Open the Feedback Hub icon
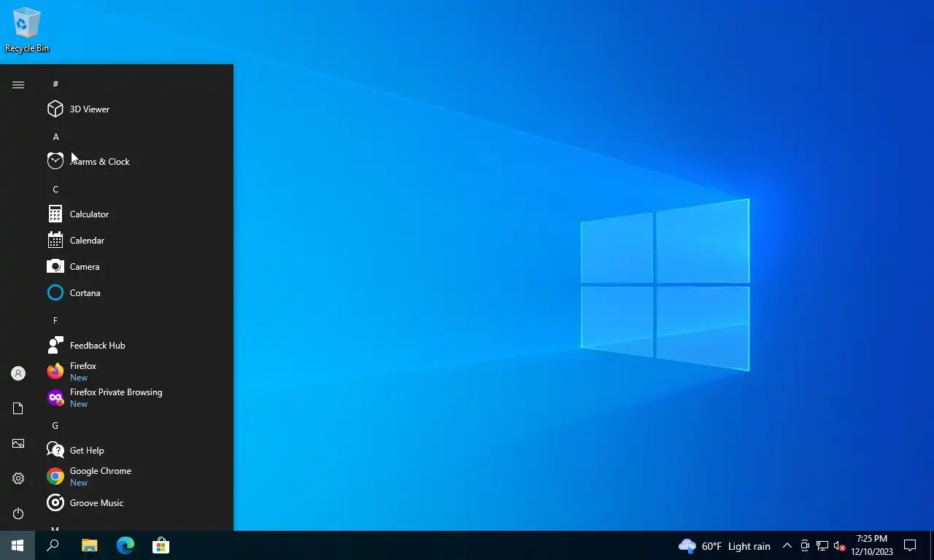The width and height of the screenshot is (934, 560). 55,346
